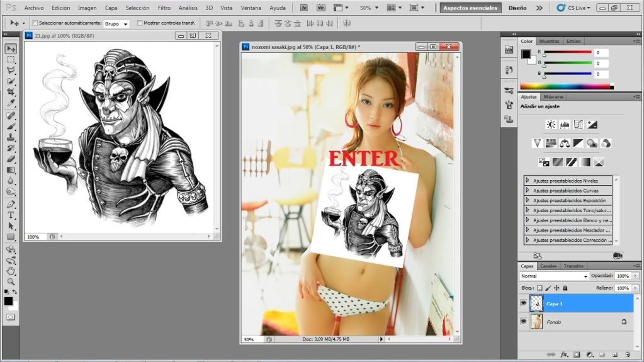This screenshot has width=644, height=362.
Task: Expand Ajustes preestablecidos Exposición
Action: pyautogui.click(x=528, y=200)
